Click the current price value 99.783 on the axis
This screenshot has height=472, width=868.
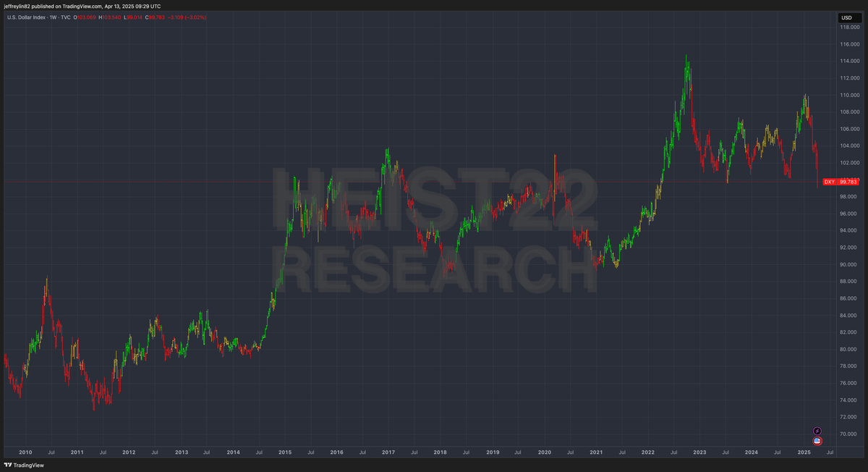(847, 182)
